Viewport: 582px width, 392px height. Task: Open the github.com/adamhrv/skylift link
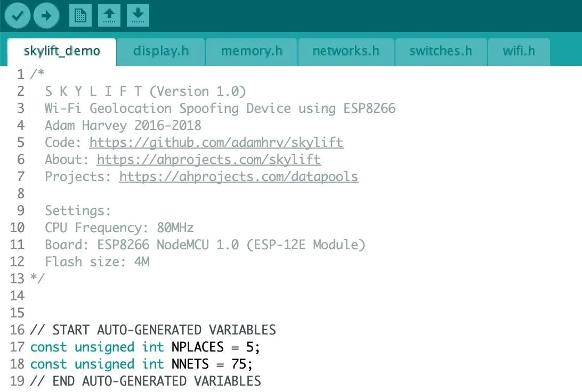pos(216,143)
